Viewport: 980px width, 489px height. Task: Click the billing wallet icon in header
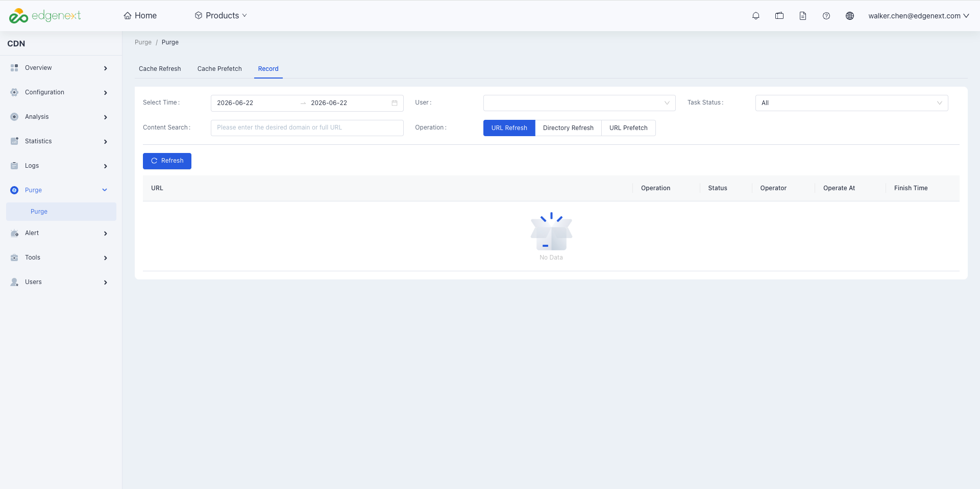[x=779, y=16]
